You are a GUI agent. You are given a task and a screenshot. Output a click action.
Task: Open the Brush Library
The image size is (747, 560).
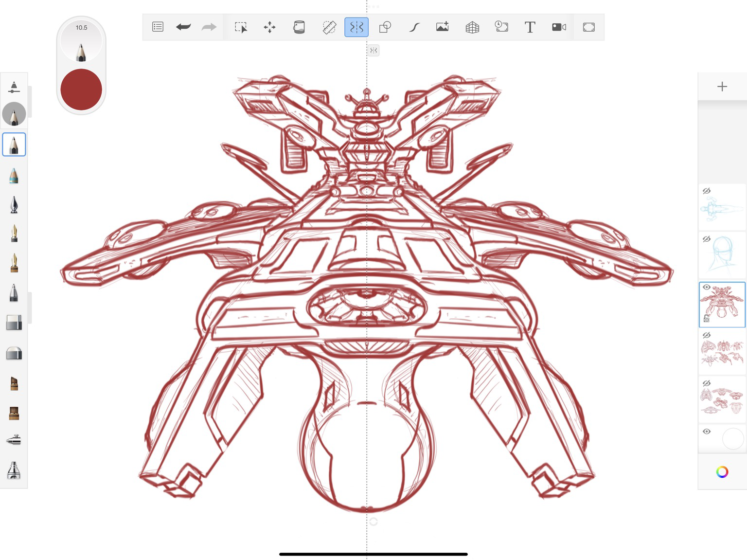click(14, 88)
